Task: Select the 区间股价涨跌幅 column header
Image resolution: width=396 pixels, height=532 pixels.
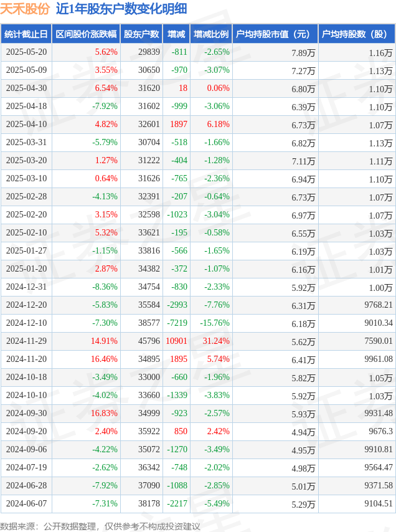Action: [x=86, y=34]
